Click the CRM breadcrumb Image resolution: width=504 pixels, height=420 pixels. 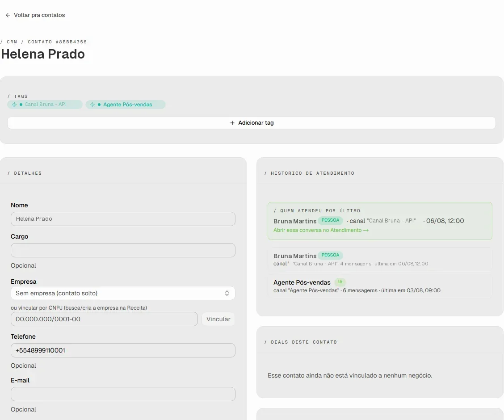pos(12,42)
